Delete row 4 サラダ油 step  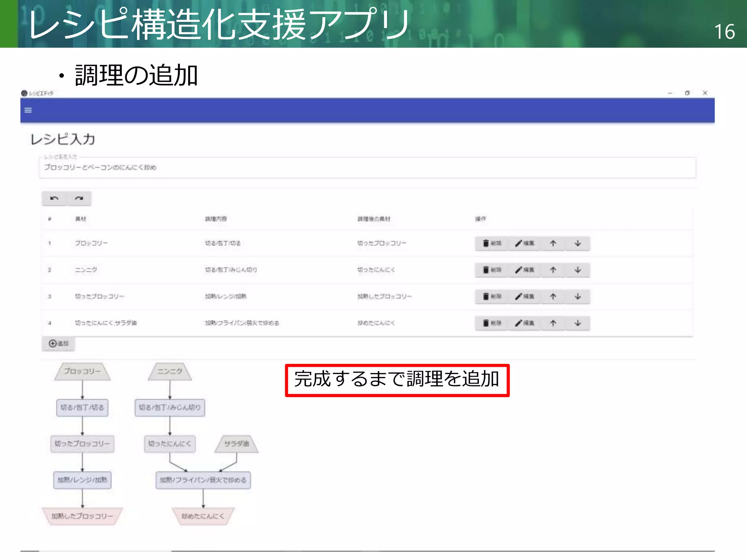(x=492, y=323)
